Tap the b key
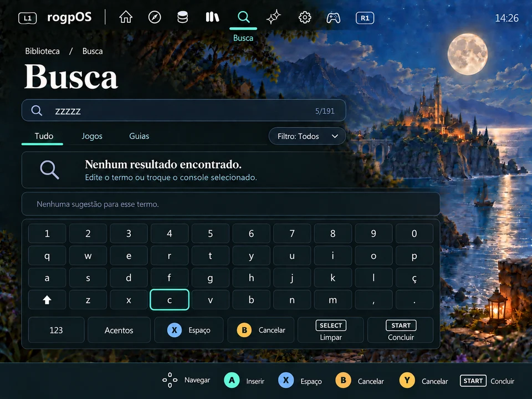The image size is (532, 399). tap(251, 300)
